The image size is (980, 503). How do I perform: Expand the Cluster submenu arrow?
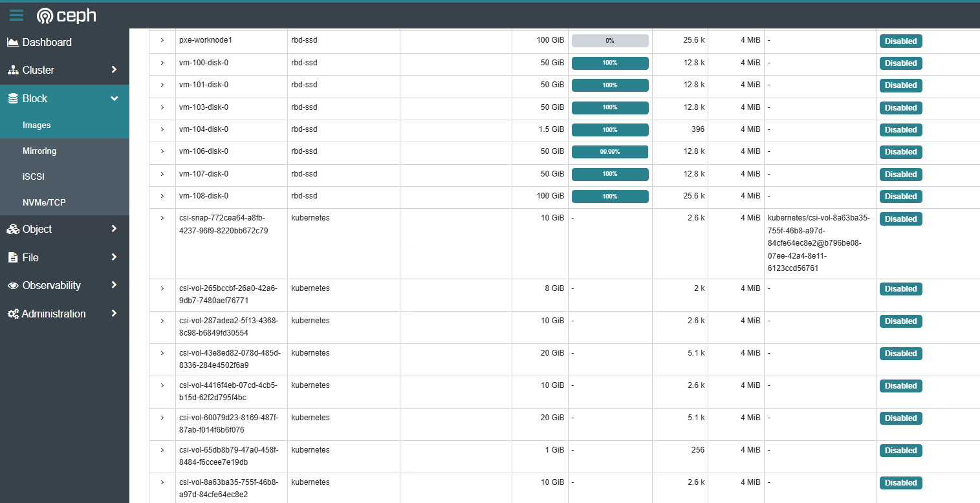point(114,70)
